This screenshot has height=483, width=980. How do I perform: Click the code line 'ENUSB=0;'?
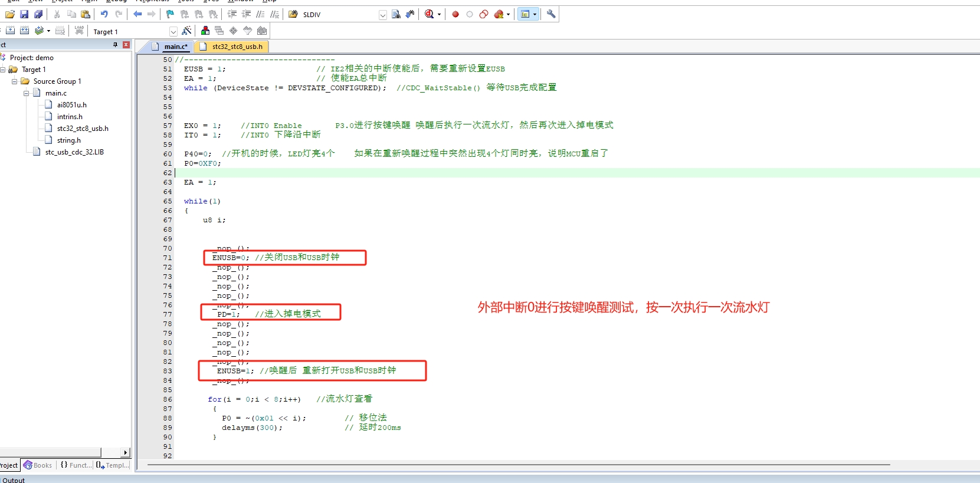pos(231,258)
